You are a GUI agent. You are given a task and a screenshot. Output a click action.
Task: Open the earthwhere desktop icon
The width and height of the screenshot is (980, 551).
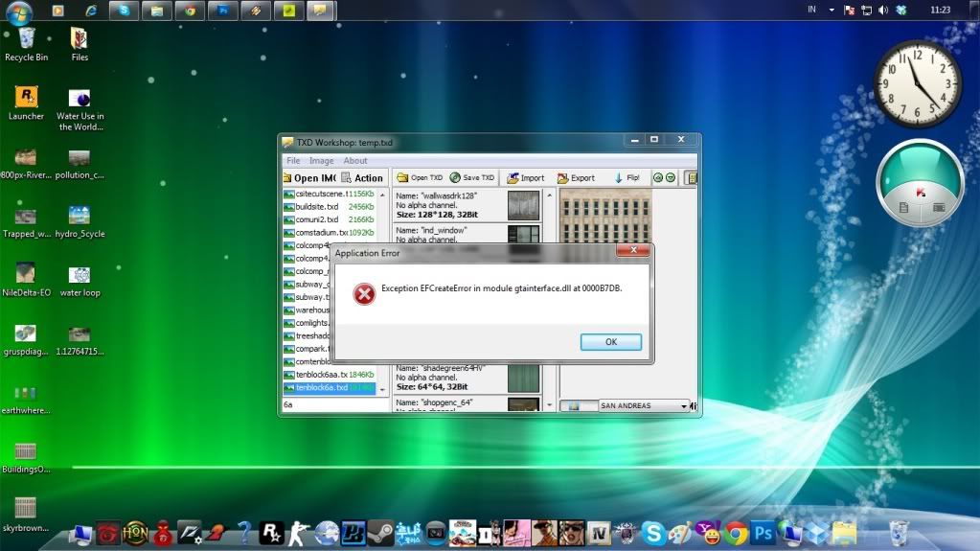click(26, 399)
